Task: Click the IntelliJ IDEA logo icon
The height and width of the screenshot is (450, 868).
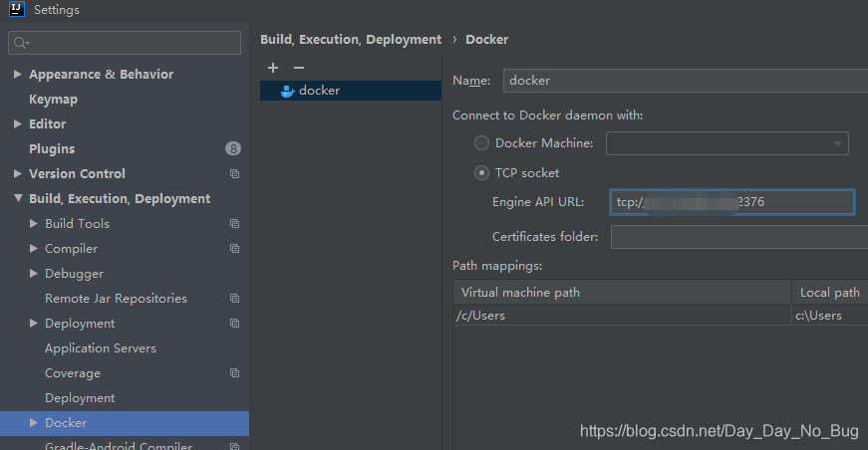Action: (x=17, y=9)
